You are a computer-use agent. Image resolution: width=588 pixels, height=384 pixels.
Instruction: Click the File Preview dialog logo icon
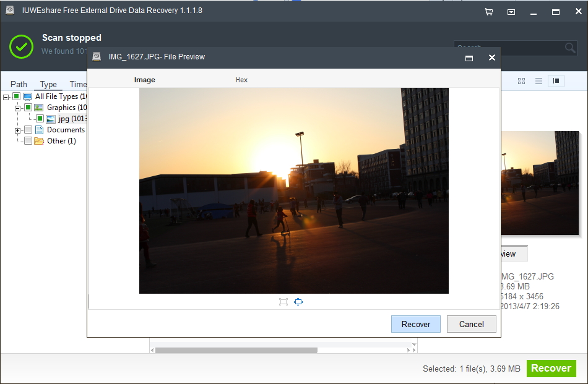click(97, 56)
